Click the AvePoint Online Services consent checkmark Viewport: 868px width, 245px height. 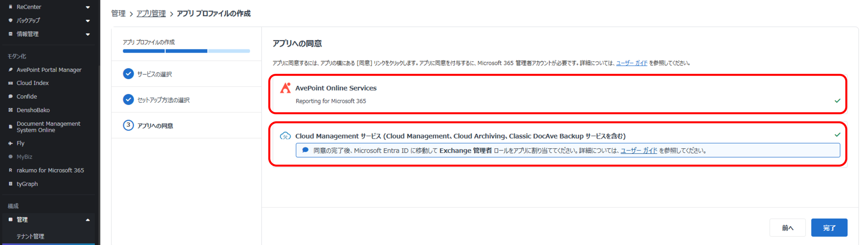(x=837, y=101)
